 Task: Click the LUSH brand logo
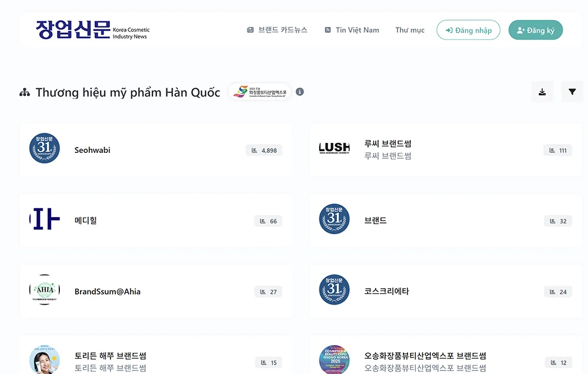[x=334, y=148]
